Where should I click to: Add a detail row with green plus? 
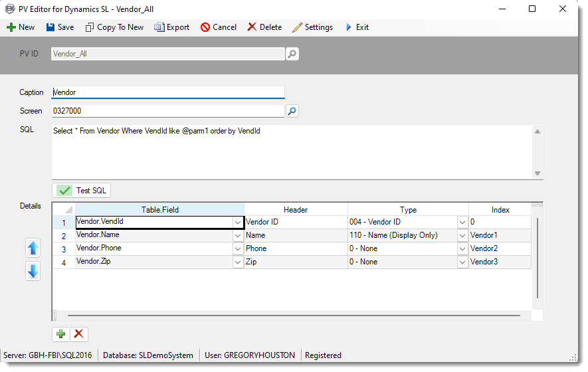click(x=60, y=334)
